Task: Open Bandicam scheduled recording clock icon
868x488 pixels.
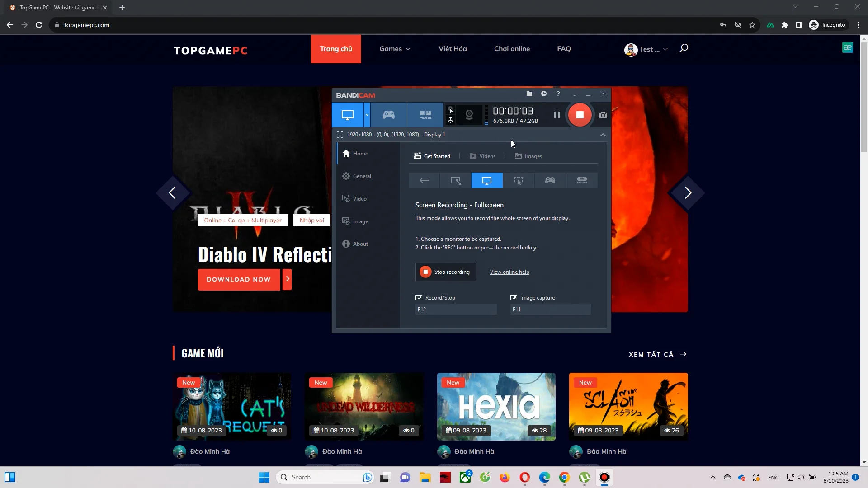Action: click(x=544, y=94)
